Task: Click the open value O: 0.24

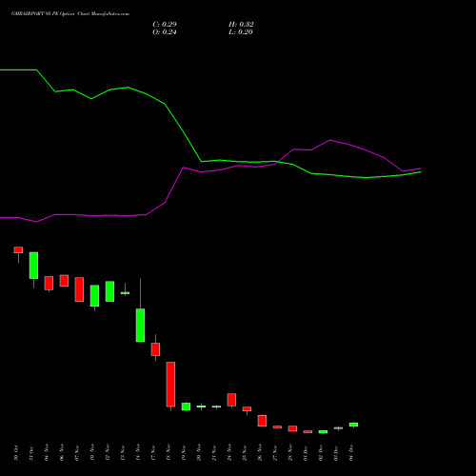Action: 165,32
